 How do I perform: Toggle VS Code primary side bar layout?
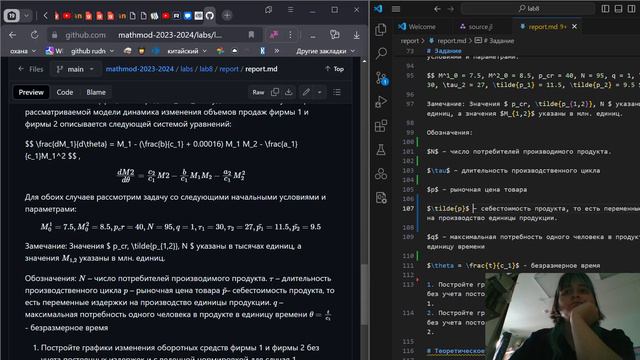pos(605,9)
